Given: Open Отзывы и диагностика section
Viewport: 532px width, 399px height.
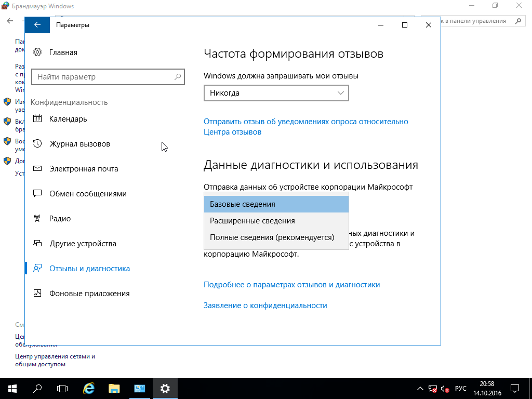Looking at the screenshot, I should click(x=89, y=269).
